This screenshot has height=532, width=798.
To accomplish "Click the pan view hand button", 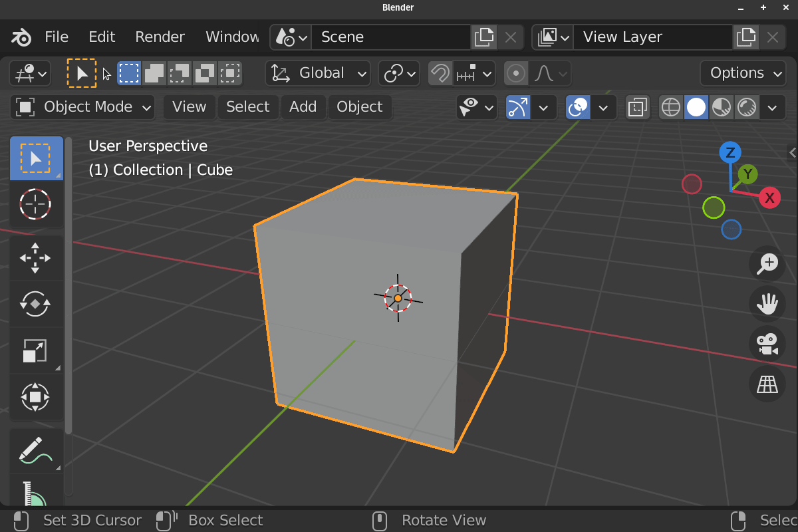I will 767,304.
